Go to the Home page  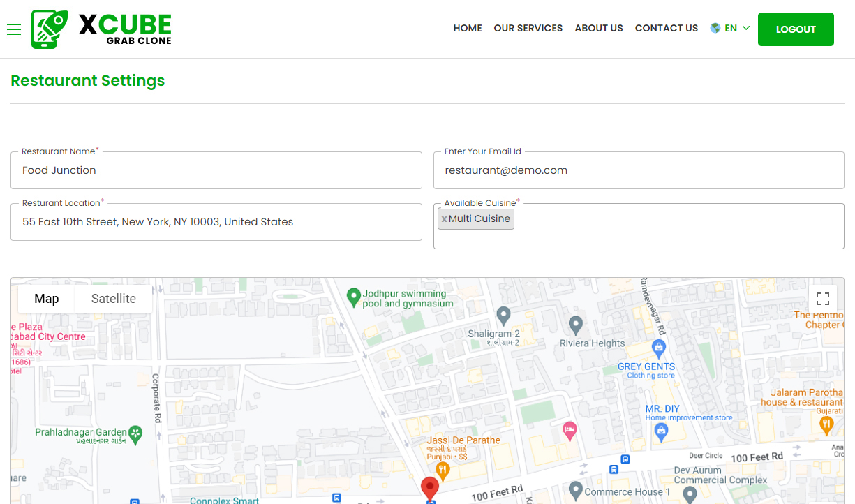468,29
